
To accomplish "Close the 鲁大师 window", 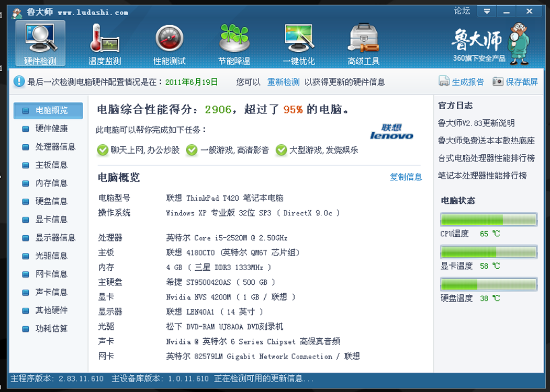I will pyautogui.click(x=529, y=11).
